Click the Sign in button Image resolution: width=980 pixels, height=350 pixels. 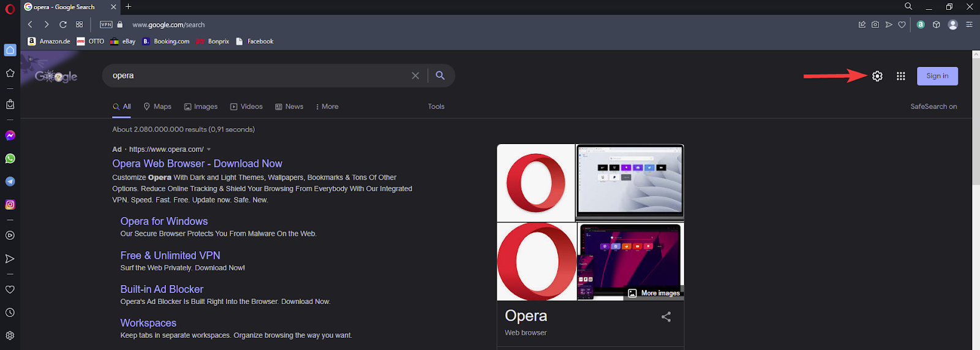(x=937, y=76)
